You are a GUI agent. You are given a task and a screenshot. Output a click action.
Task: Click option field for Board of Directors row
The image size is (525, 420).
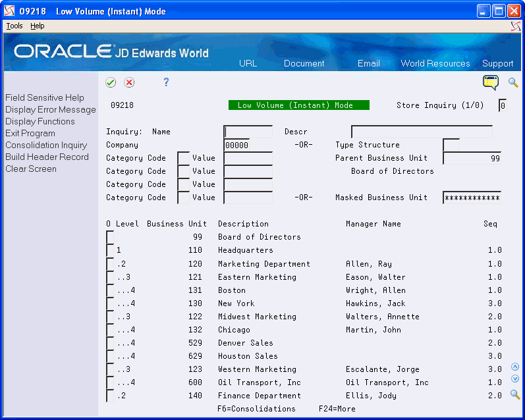[x=110, y=237]
